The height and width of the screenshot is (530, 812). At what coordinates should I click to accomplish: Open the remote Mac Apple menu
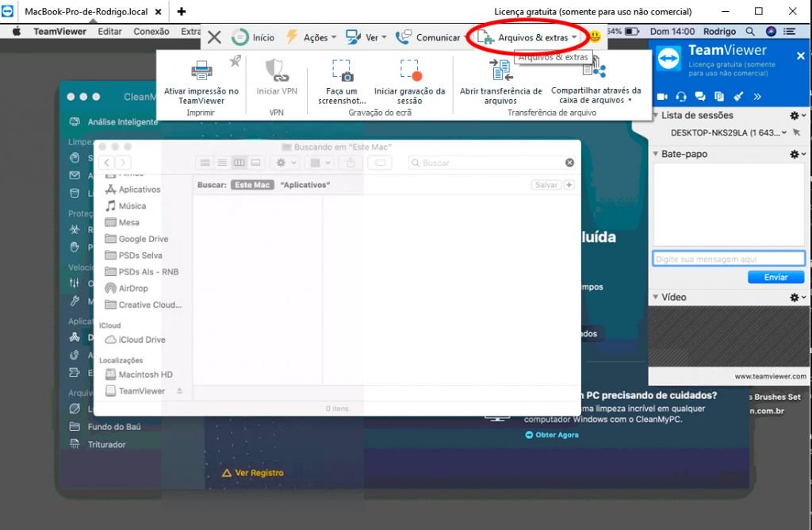pyautogui.click(x=17, y=32)
